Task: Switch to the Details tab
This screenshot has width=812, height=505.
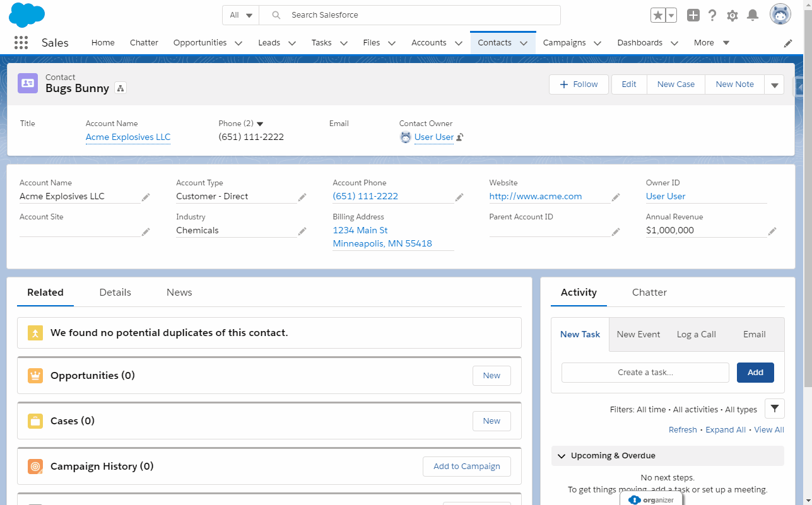Action: 115,293
